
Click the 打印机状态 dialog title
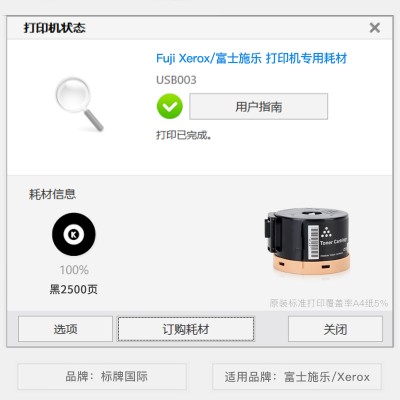pyautogui.click(x=55, y=28)
